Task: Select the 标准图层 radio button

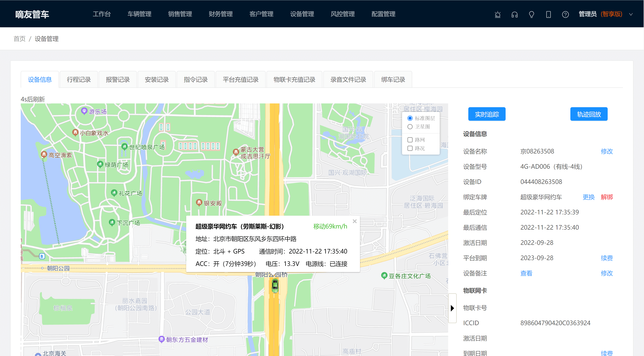Action: click(x=410, y=118)
